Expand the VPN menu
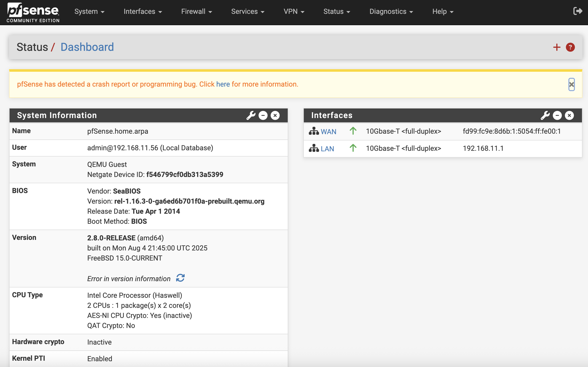The image size is (588, 367). pyautogui.click(x=294, y=12)
